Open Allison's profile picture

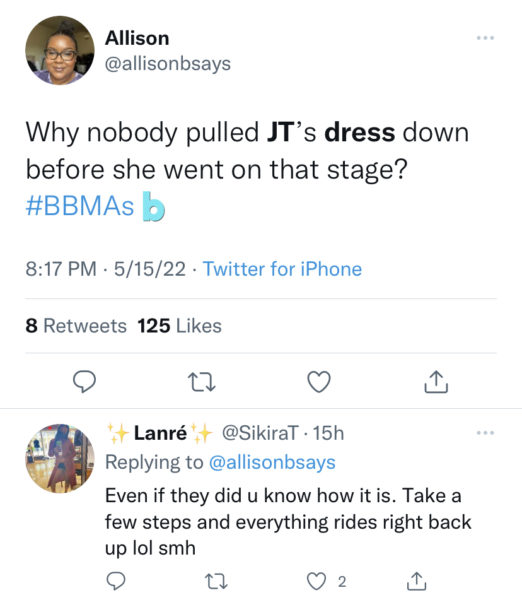click(x=60, y=50)
